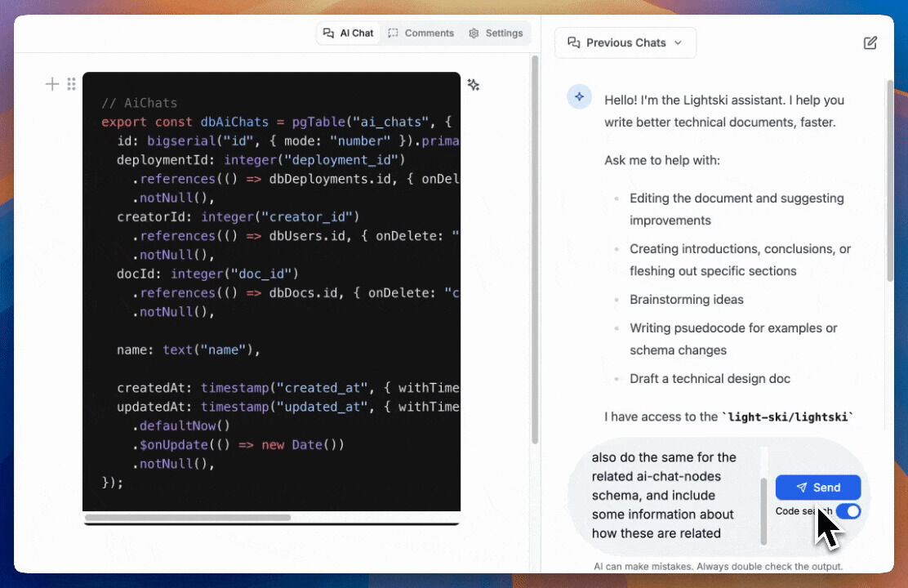
Task: Click the Comments dashed square icon
Action: (x=394, y=33)
